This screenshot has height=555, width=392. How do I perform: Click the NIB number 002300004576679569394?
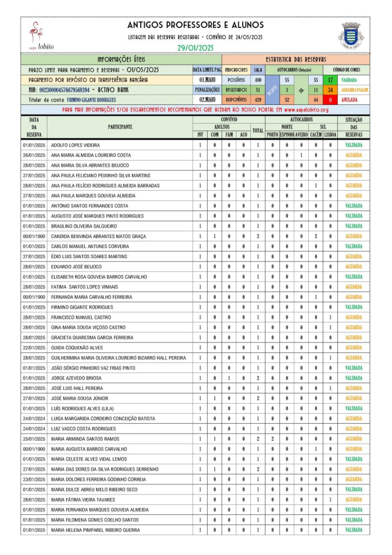coord(65,90)
